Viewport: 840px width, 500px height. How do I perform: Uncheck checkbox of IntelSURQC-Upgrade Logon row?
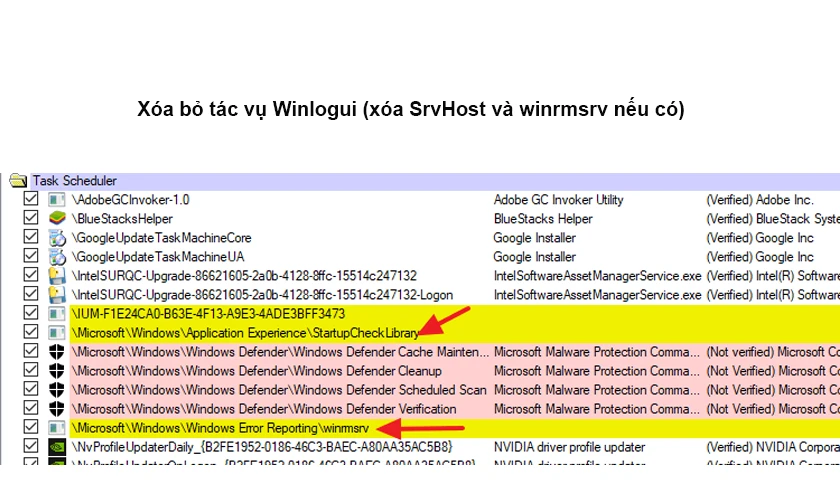pos(31,294)
